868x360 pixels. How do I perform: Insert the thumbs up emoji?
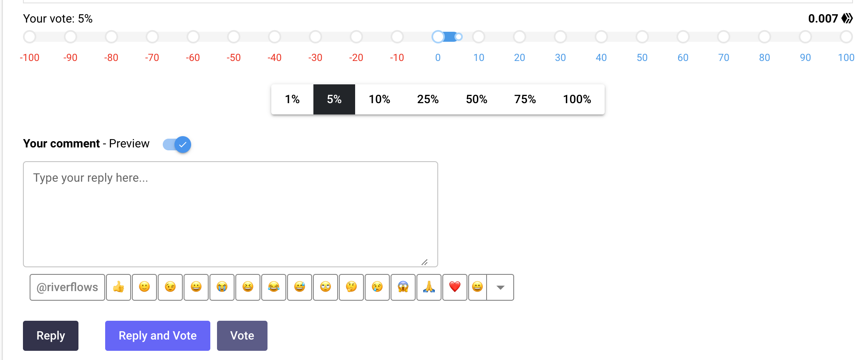[119, 287]
